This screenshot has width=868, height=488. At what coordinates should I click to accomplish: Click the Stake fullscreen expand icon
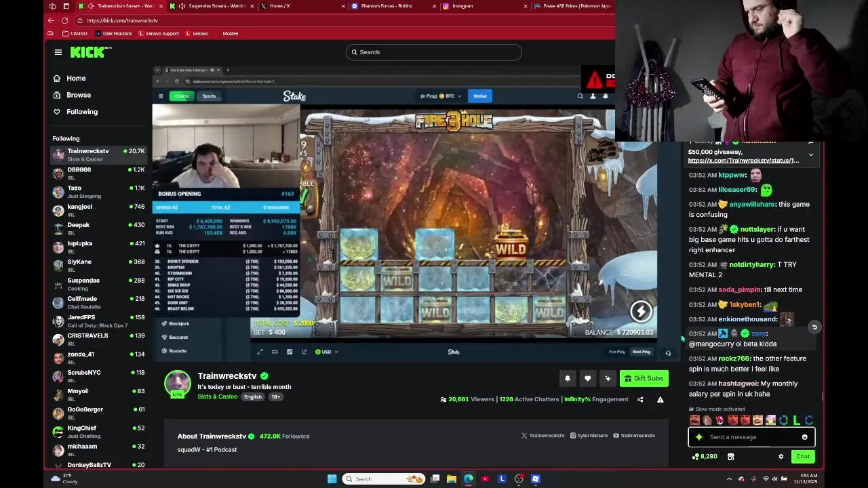pos(260,352)
